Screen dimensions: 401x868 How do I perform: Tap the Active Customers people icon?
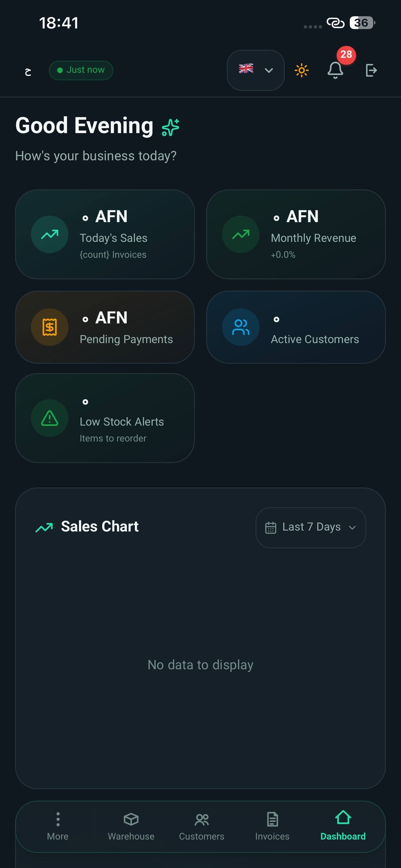[241, 327]
